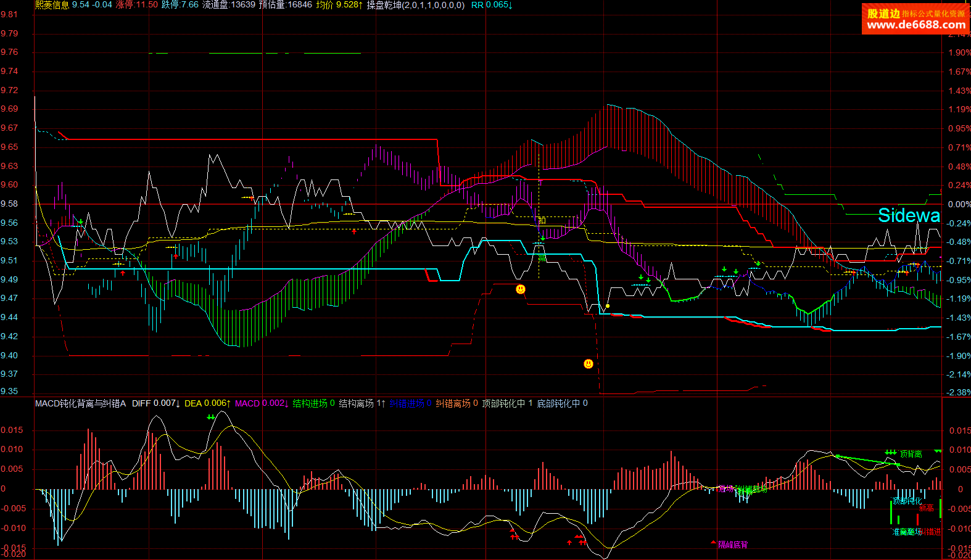Click the red double-arrow marker in MACD trough

514,537
